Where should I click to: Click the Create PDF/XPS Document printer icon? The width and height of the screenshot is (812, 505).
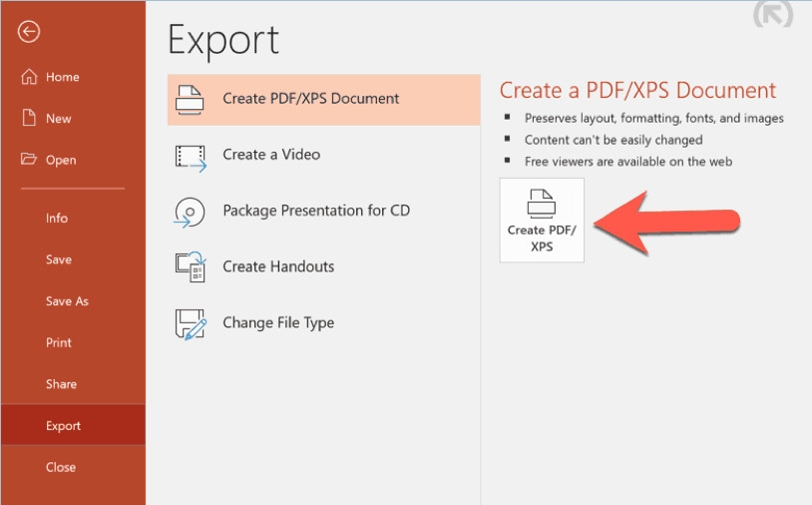(x=190, y=100)
